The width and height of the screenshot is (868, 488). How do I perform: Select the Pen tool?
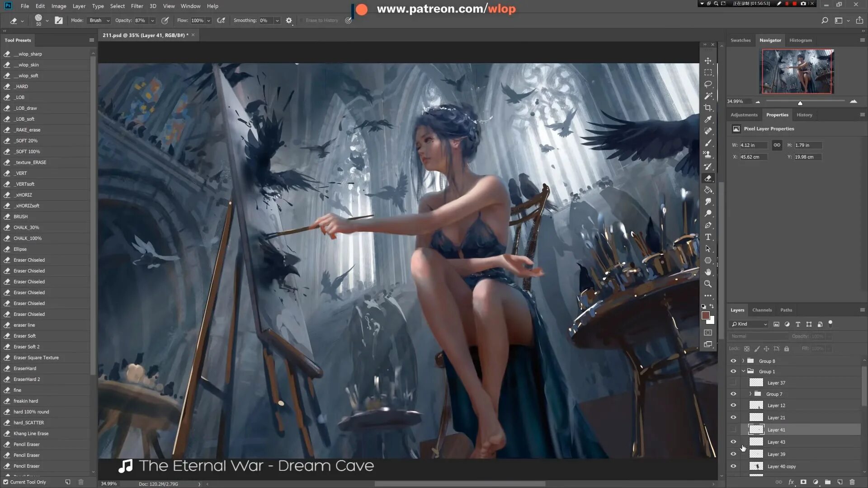708,225
